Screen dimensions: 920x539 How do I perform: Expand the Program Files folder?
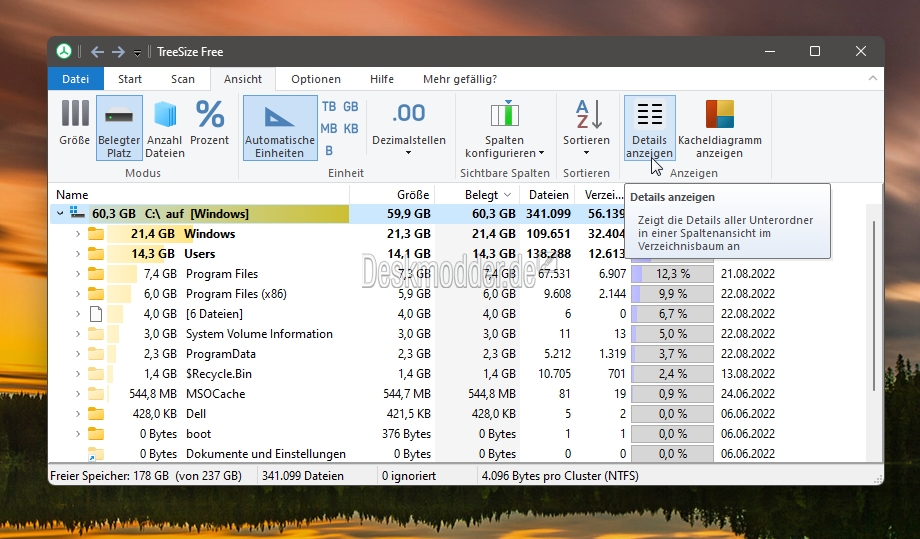coord(78,274)
